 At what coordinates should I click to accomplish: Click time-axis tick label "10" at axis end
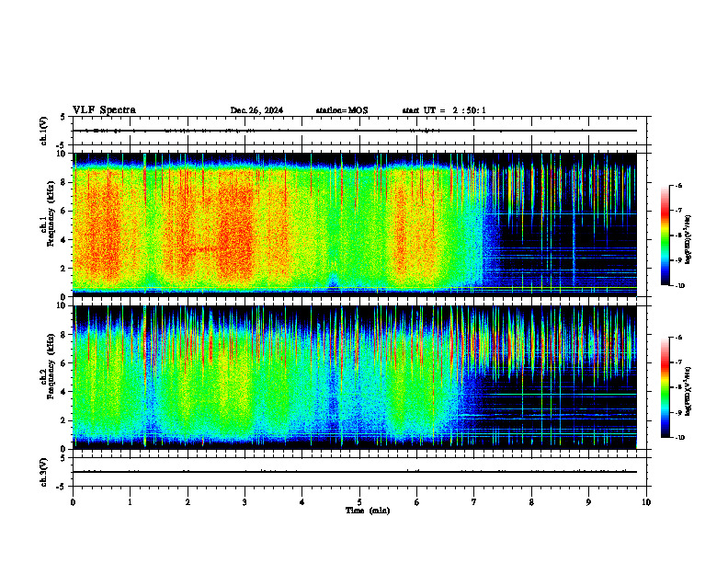click(646, 502)
